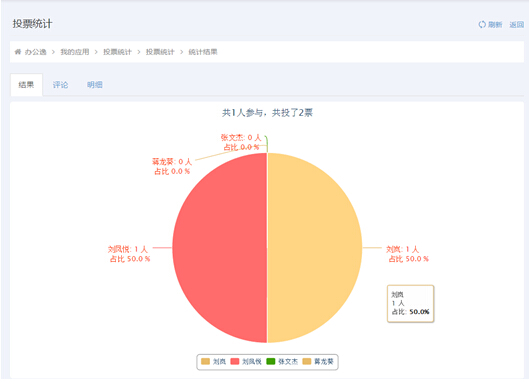Screen dimensions: 529x385
Task: Toggle 蒋龙荣 legend swatch
Action: (x=307, y=361)
